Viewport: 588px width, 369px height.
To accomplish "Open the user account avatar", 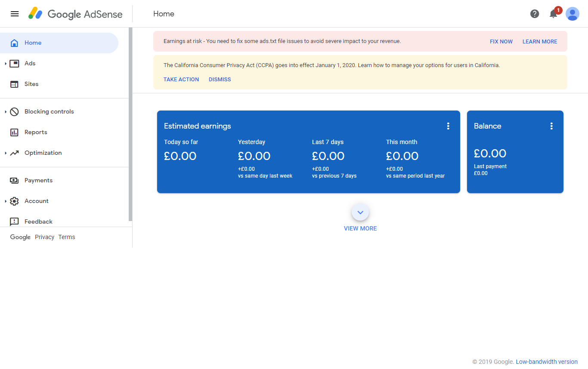I will pyautogui.click(x=573, y=14).
